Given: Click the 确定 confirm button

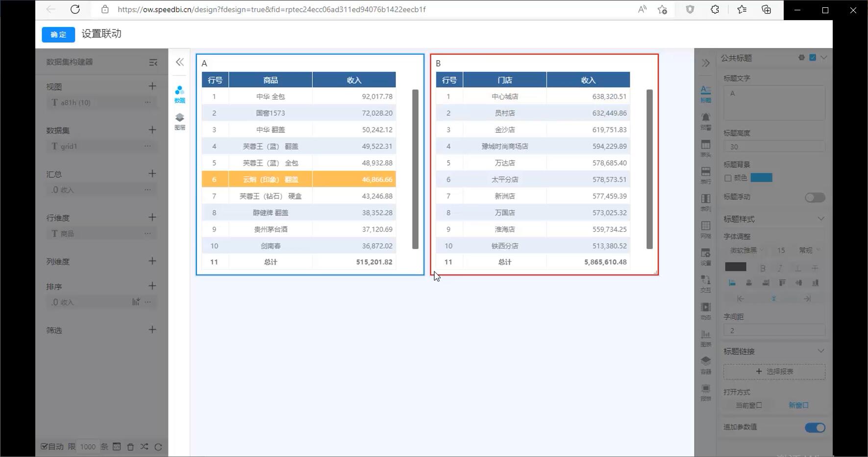Looking at the screenshot, I should click(x=58, y=34).
